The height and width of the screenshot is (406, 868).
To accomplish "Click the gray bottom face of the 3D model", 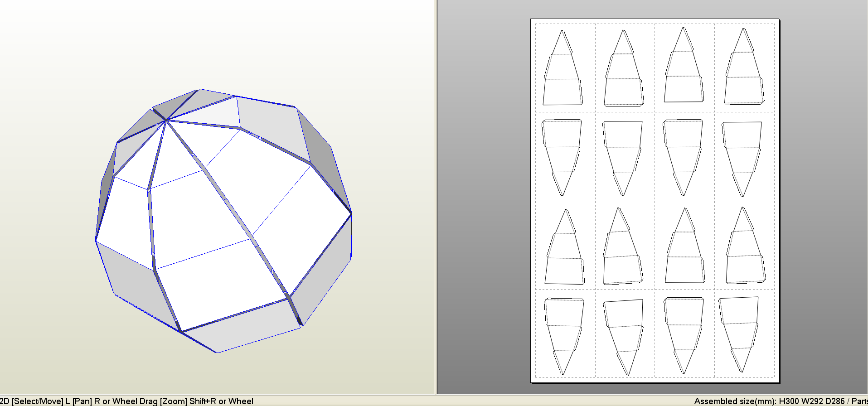I will click(x=240, y=329).
